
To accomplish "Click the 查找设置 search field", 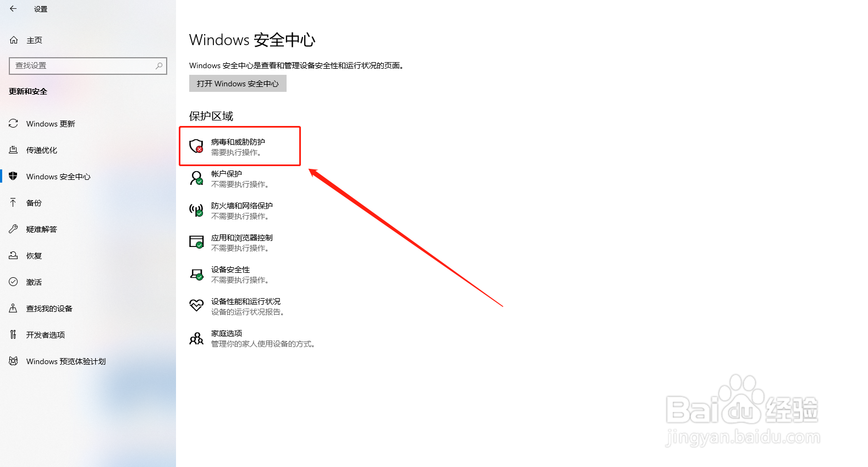I will [x=88, y=66].
